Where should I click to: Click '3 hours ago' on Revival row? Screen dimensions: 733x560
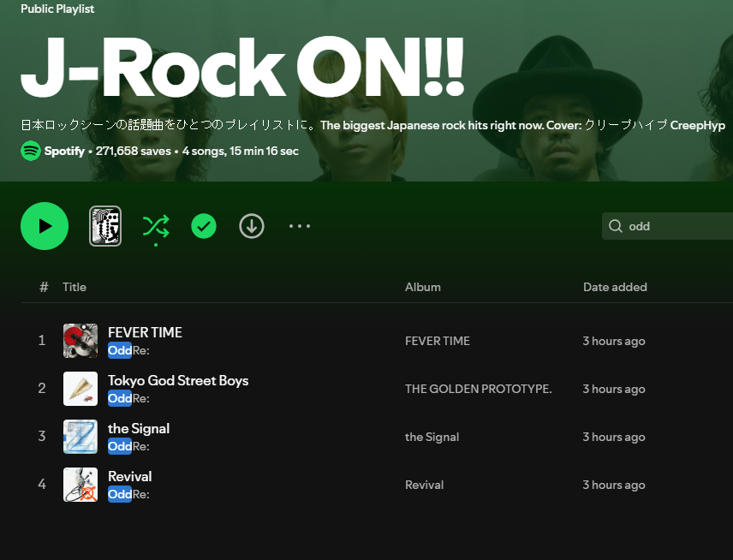[614, 486]
